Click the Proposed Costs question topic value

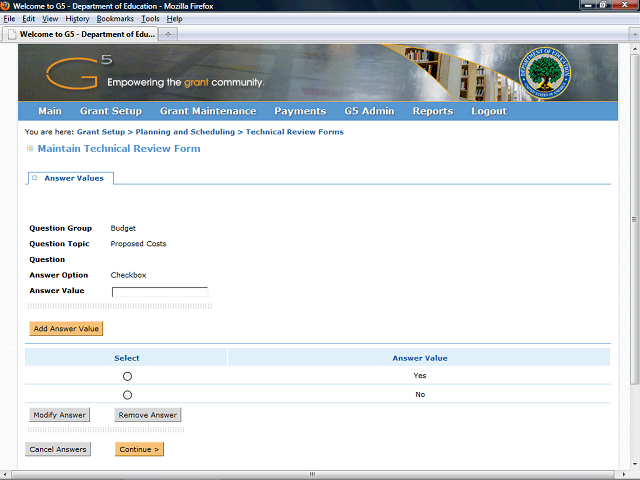tap(138, 244)
